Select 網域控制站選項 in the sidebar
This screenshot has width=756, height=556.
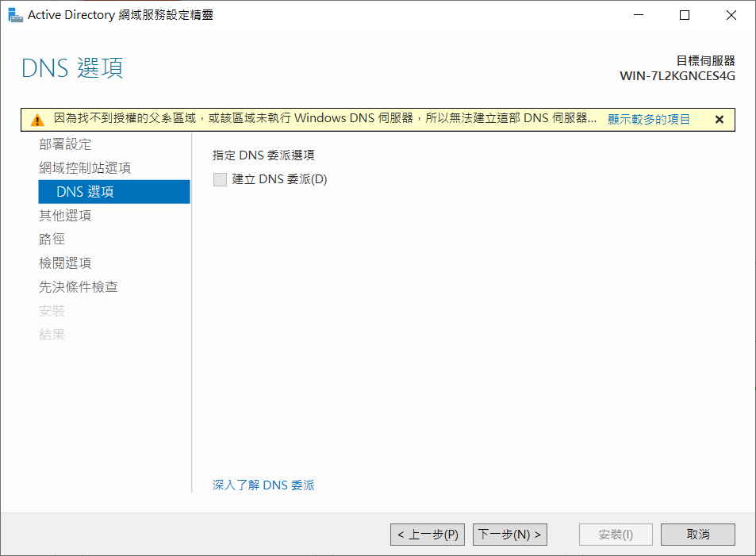pyautogui.click(x=85, y=168)
